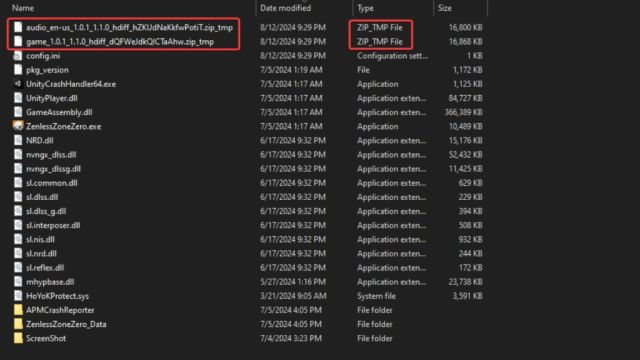Click the ScreenShot folder icon
640x360 pixels.
pyautogui.click(x=18, y=338)
